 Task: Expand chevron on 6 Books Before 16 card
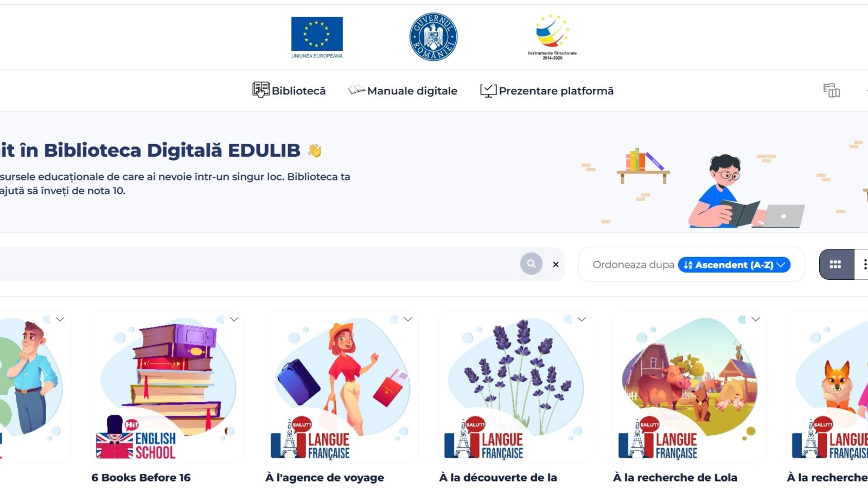click(x=234, y=319)
